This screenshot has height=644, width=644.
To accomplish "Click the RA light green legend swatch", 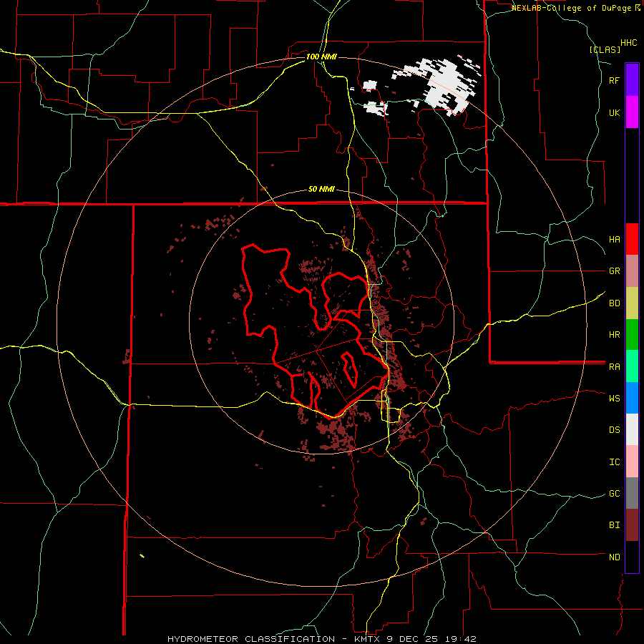I will [x=632, y=366].
